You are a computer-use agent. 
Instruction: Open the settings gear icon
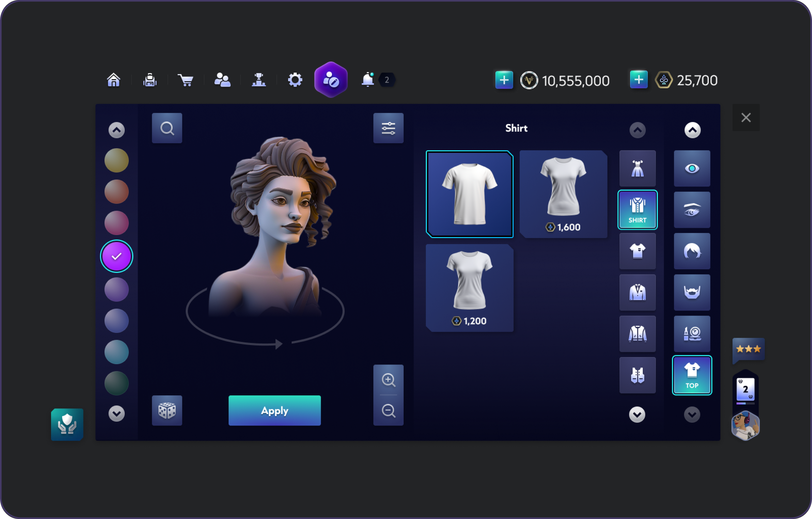coord(295,80)
